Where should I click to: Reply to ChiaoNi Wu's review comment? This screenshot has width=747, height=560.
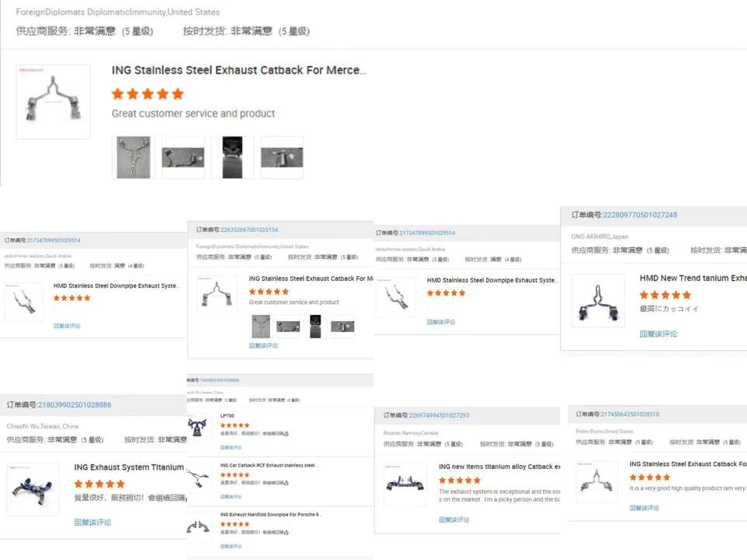coord(93,523)
